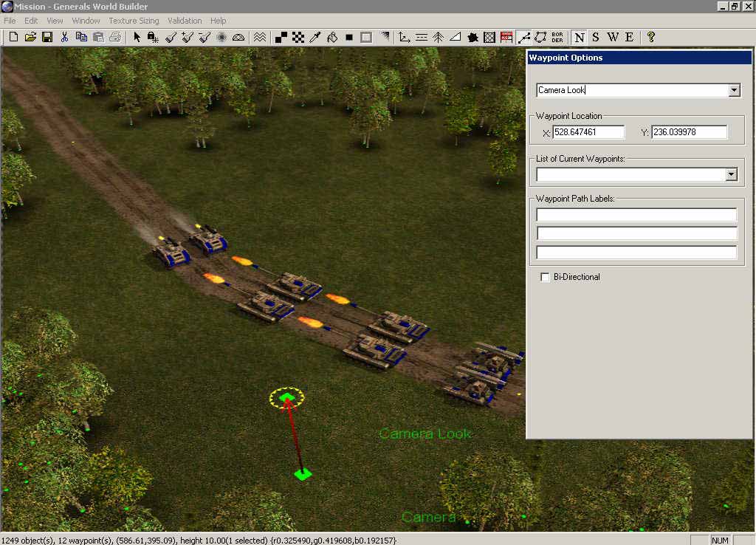Choose the two-square tile texture tool

pyautogui.click(x=281, y=37)
